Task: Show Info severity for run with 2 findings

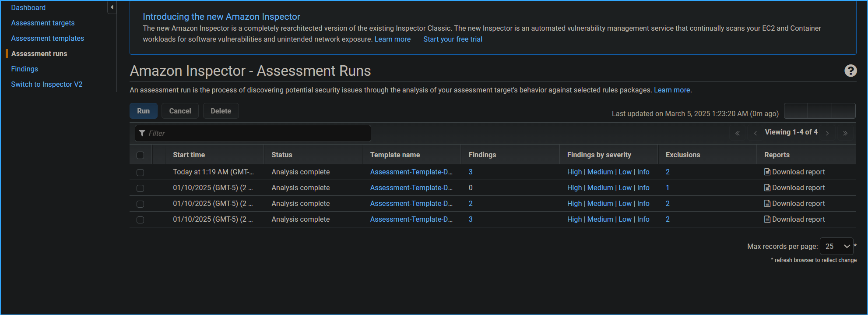Action: tap(643, 204)
